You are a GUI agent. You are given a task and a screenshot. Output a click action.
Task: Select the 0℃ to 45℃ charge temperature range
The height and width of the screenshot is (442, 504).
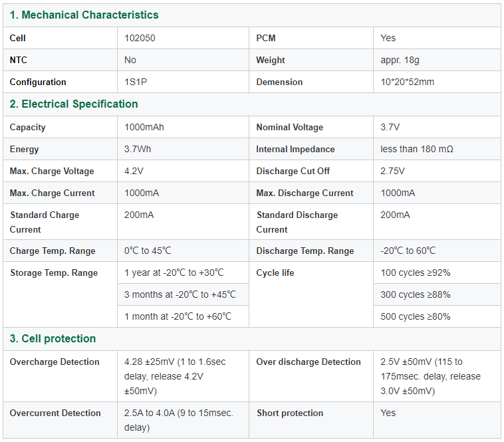point(148,251)
